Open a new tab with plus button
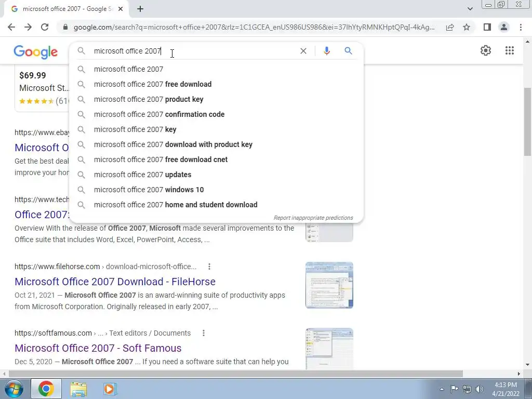The height and width of the screenshot is (399, 532). pyautogui.click(x=140, y=9)
